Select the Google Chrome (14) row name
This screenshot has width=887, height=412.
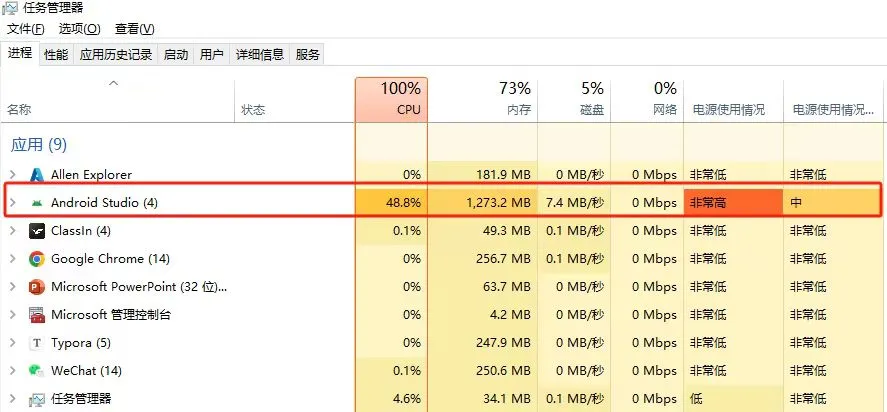tap(110, 259)
